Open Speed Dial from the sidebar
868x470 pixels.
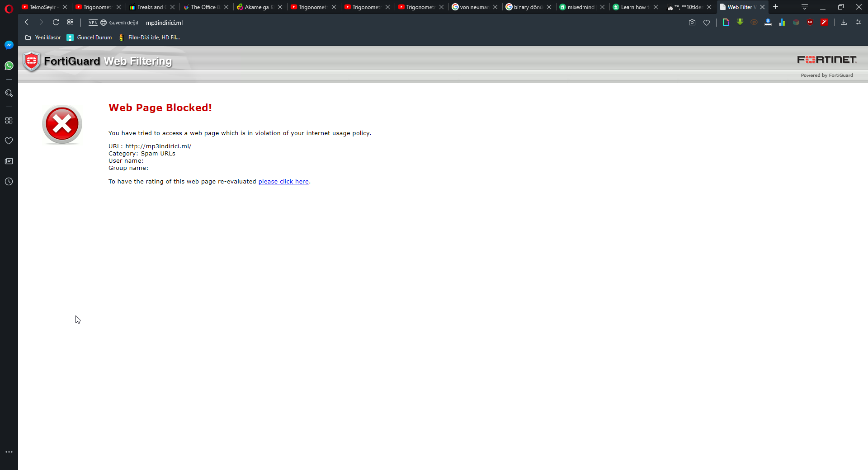[x=9, y=121]
